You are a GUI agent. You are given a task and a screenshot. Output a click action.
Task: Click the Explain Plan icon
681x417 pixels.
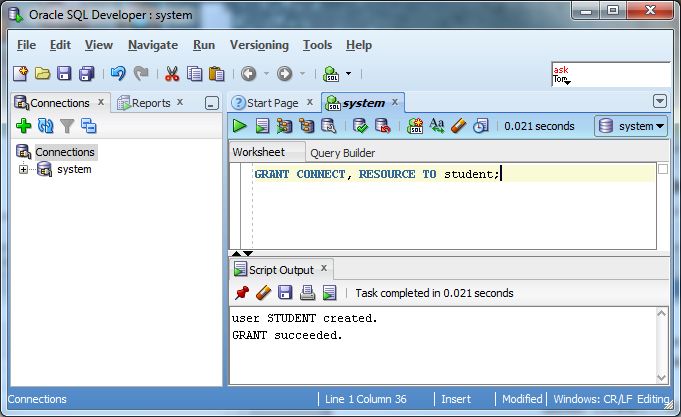[307, 126]
